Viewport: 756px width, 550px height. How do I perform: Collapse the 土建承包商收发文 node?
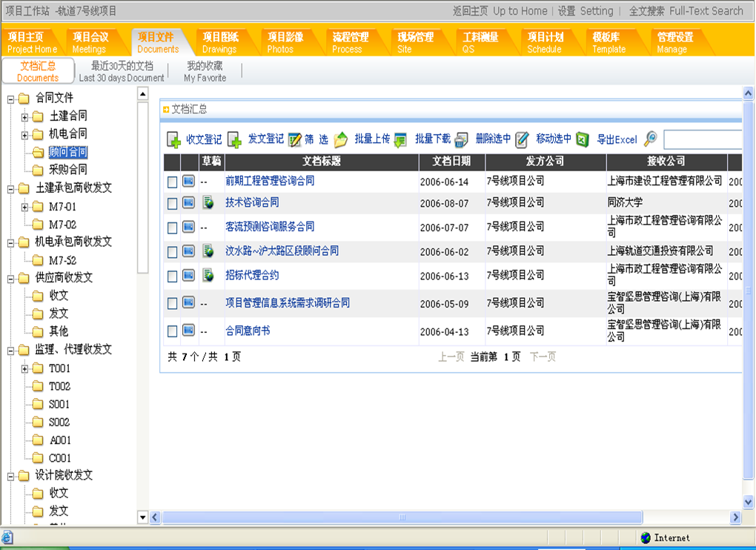tap(10, 190)
